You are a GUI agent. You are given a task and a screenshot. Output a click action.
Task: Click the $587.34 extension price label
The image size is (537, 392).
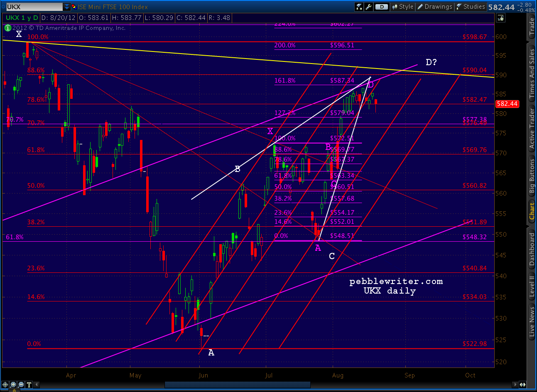click(x=342, y=81)
